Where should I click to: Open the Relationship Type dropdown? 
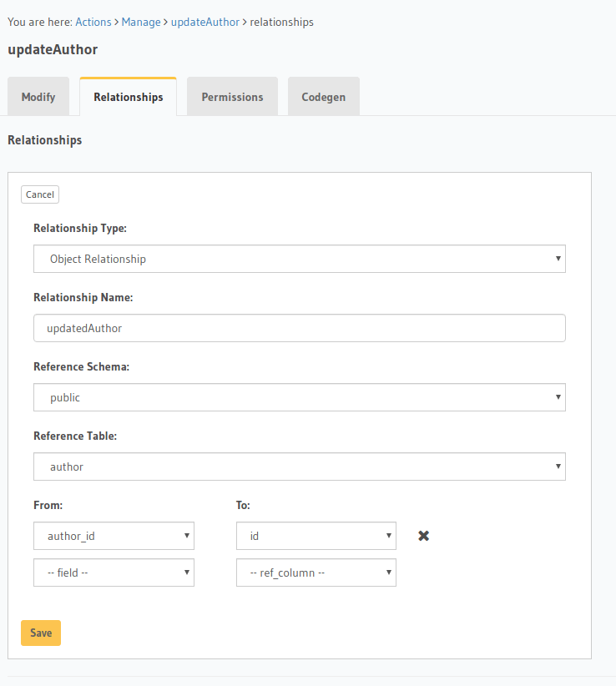pos(299,259)
